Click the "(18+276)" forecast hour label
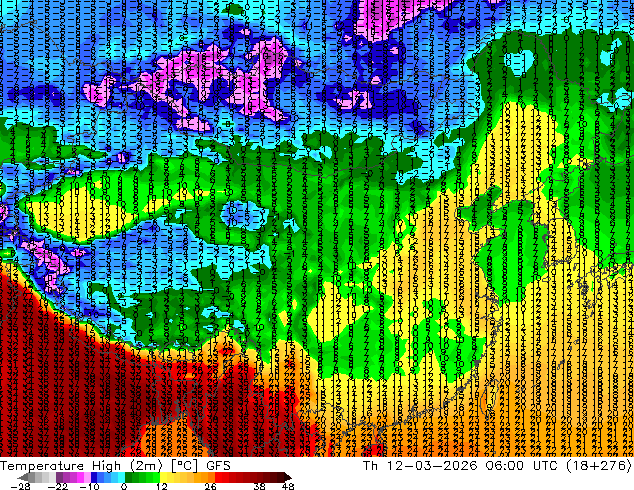The image size is (634, 490). tap(598, 466)
